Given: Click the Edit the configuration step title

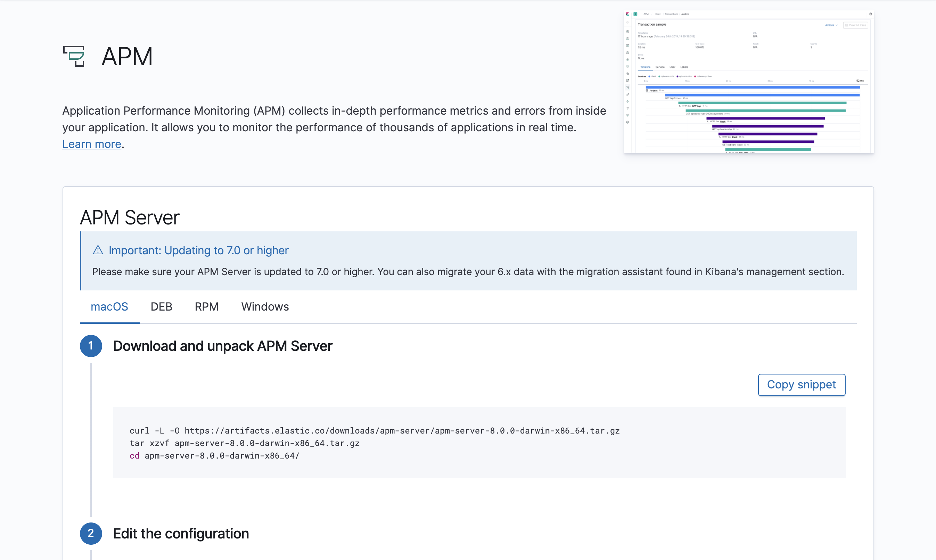Looking at the screenshot, I should click(x=181, y=534).
